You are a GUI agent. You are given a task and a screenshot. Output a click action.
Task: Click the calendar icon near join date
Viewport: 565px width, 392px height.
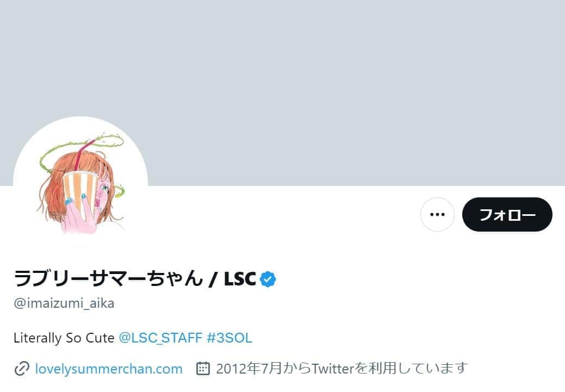[203, 369]
